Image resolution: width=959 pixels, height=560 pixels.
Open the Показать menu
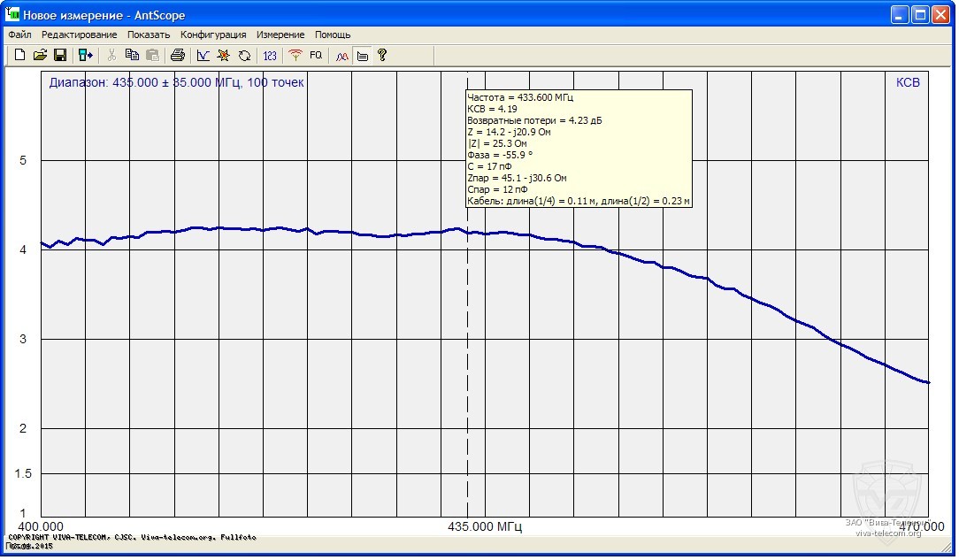coord(149,35)
